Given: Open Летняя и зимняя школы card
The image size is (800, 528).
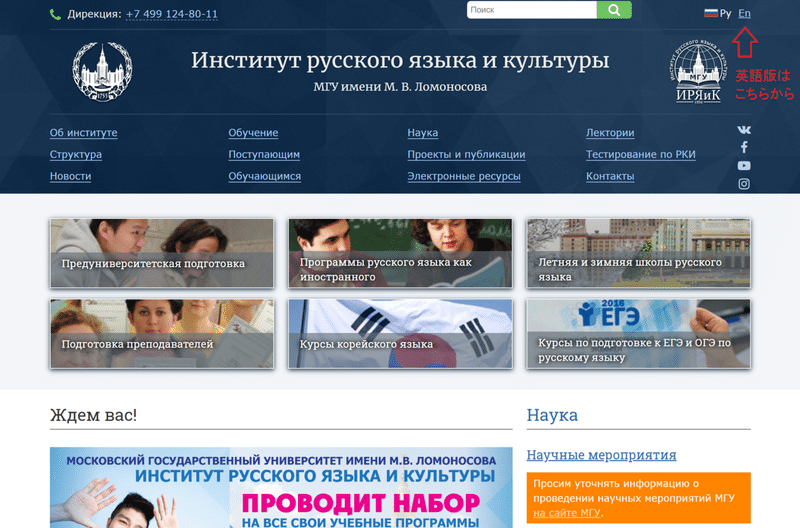Looking at the screenshot, I should (638, 253).
